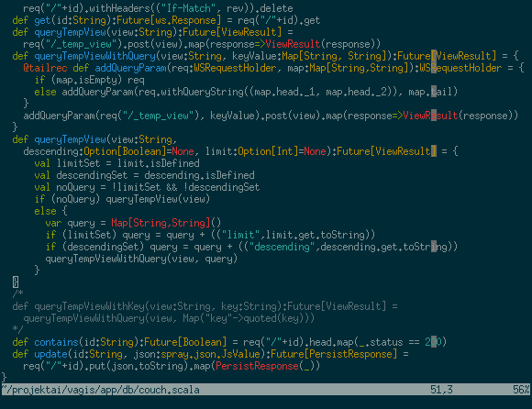Click the cursor block at closing brace

point(16,282)
